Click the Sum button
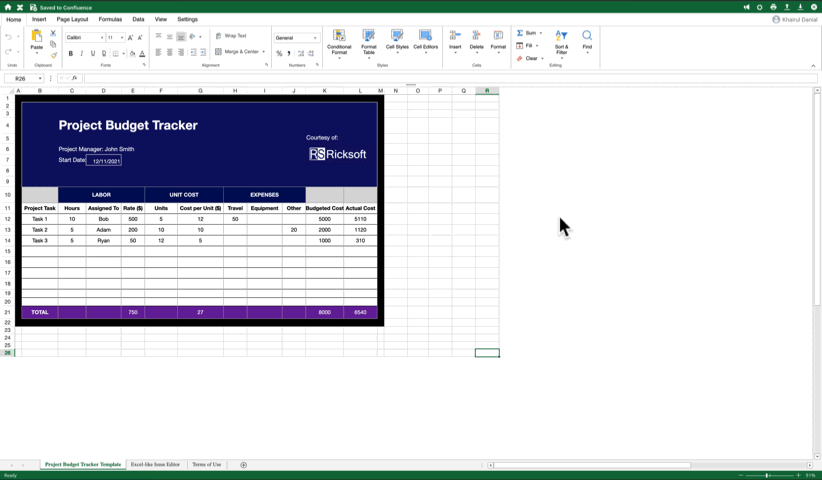 pyautogui.click(x=529, y=33)
